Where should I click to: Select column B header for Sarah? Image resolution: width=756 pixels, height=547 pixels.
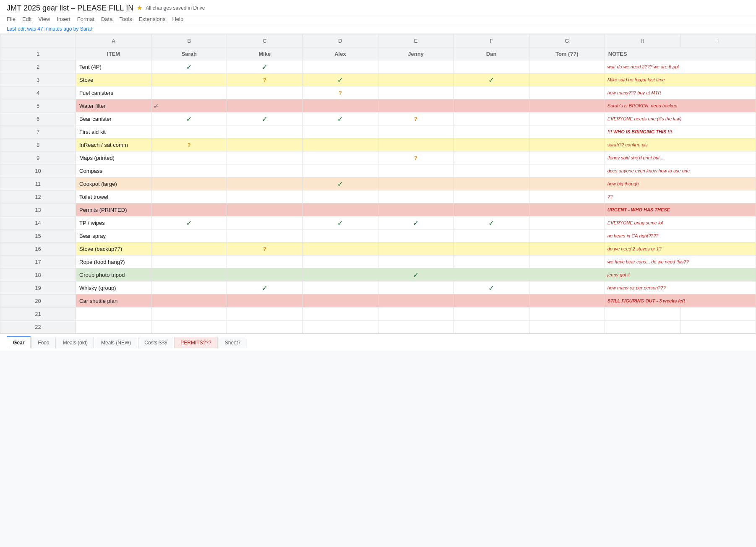click(189, 41)
